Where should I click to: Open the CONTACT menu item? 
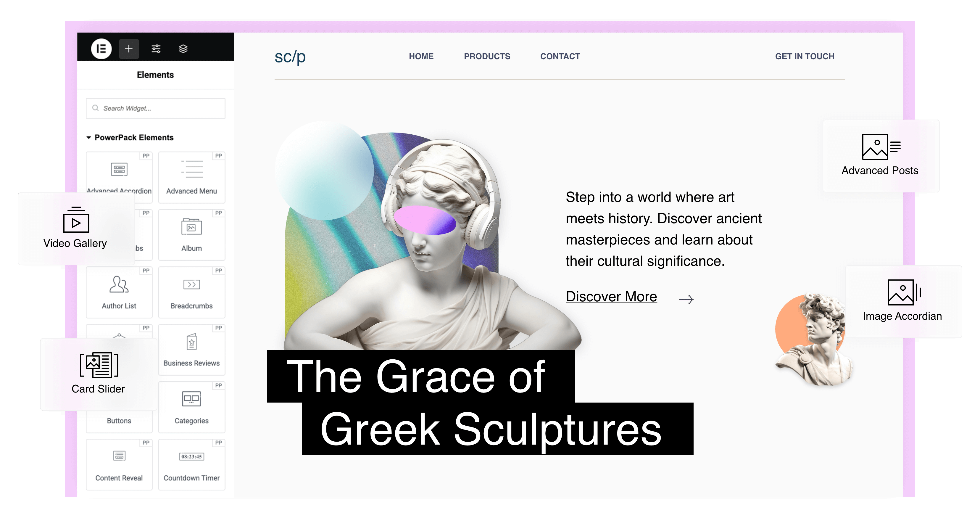pos(560,56)
